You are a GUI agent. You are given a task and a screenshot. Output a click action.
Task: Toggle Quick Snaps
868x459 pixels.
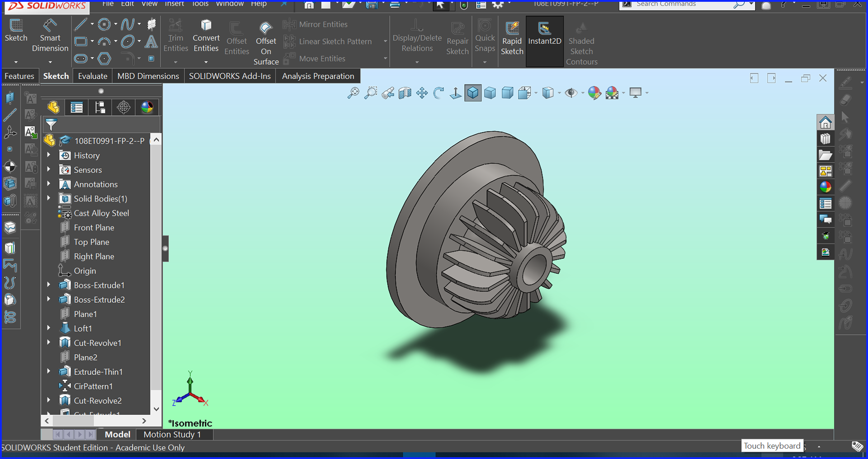(485, 36)
